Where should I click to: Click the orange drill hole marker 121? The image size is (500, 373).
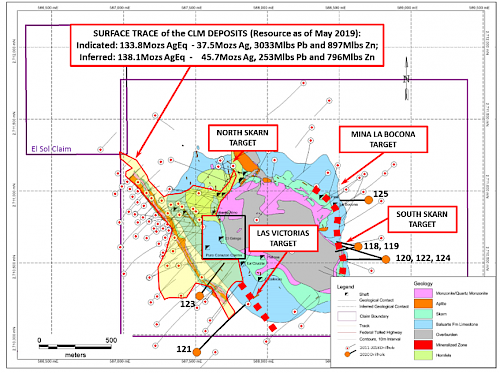tap(197, 352)
